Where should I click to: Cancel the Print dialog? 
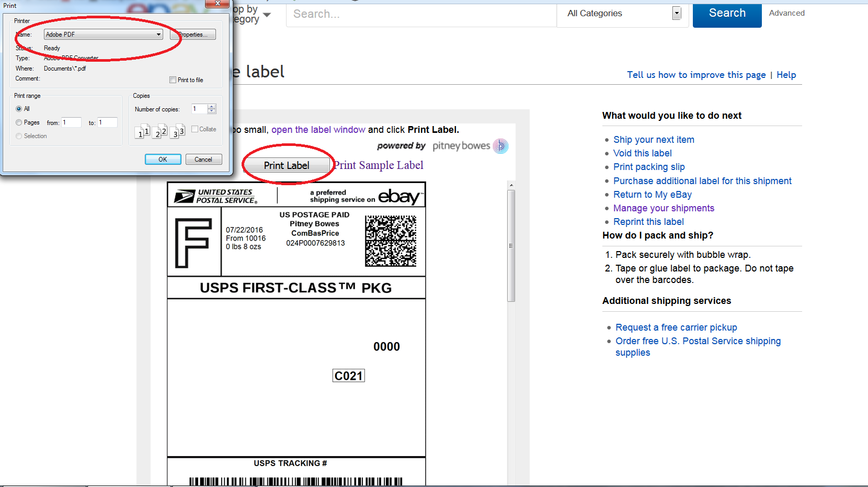203,160
